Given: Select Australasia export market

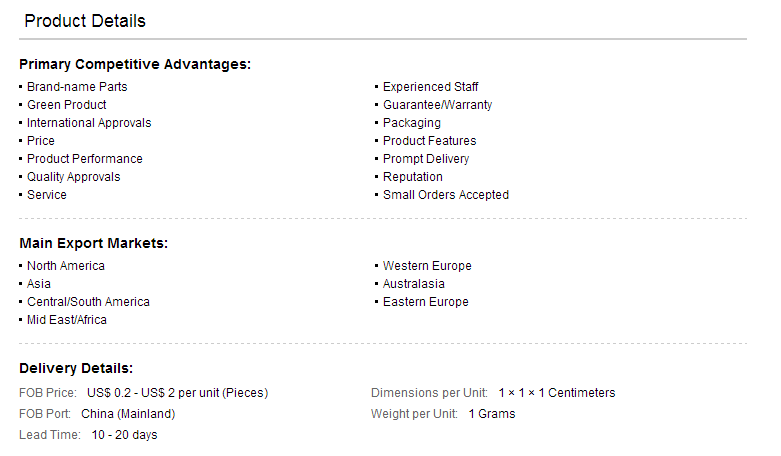Looking at the screenshot, I should pos(413,284).
